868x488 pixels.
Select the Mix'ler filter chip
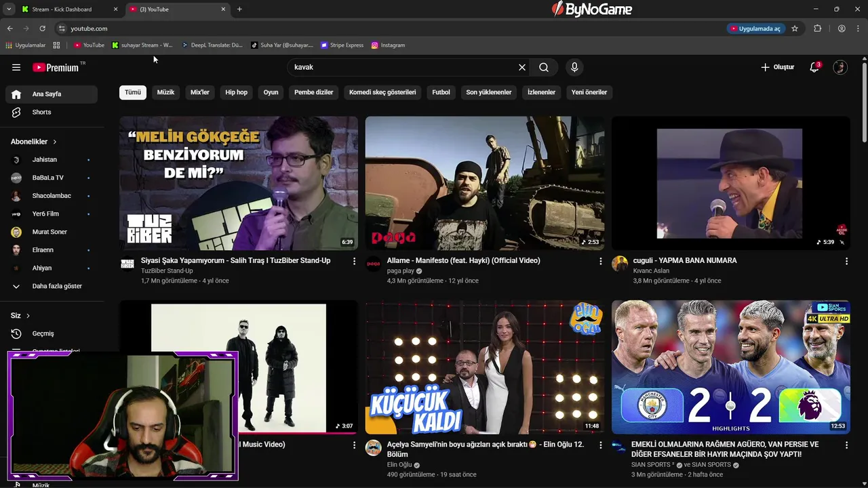(x=200, y=92)
